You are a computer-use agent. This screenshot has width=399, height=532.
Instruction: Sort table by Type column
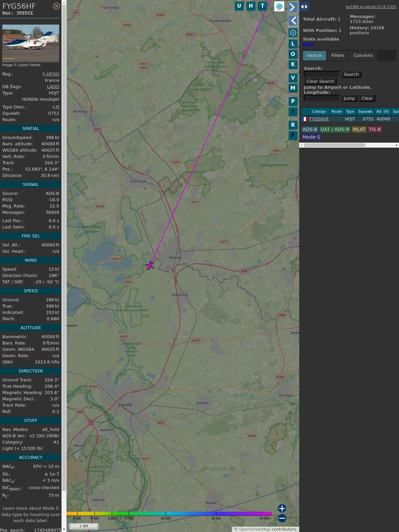click(x=350, y=111)
